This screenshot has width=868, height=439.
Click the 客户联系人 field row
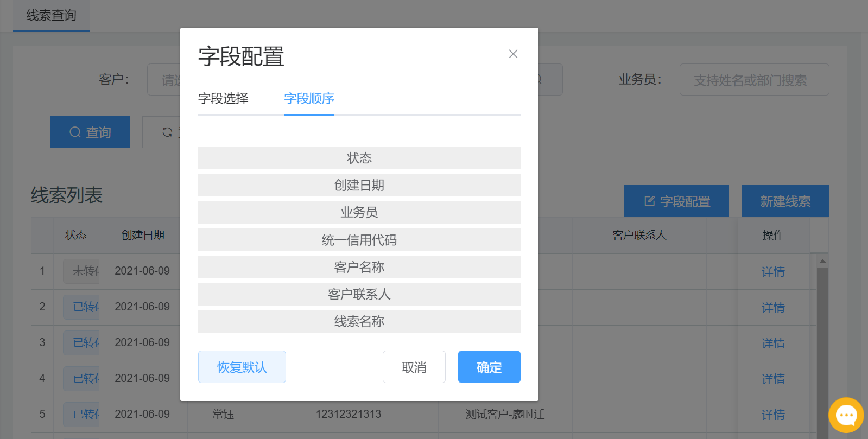pyautogui.click(x=359, y=294)
